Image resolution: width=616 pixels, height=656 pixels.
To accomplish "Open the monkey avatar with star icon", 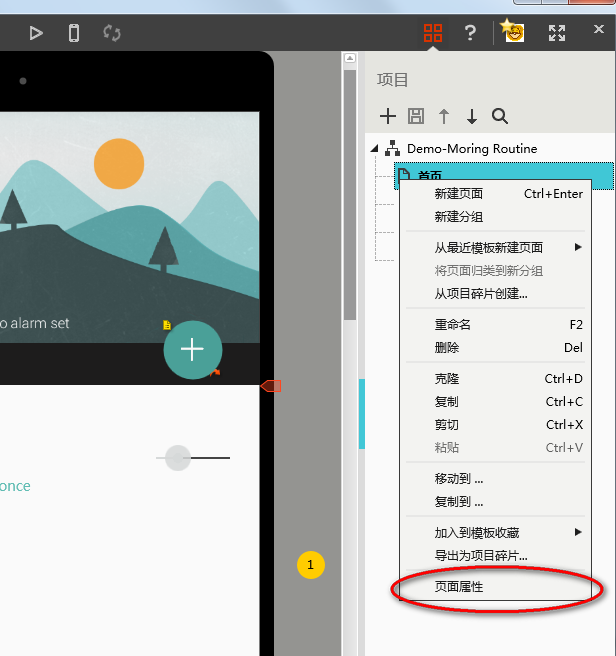I will (513, 31).
